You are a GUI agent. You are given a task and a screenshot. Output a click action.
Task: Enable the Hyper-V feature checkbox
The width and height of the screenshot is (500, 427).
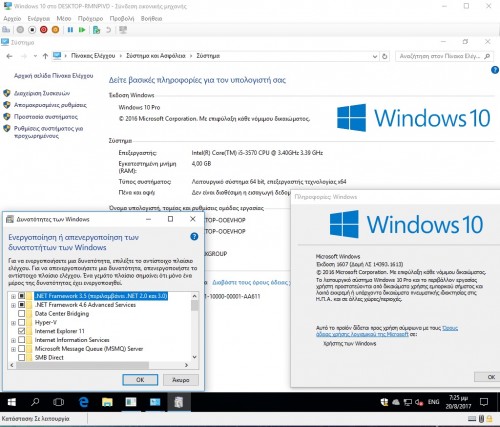click(x=21, y=322)
